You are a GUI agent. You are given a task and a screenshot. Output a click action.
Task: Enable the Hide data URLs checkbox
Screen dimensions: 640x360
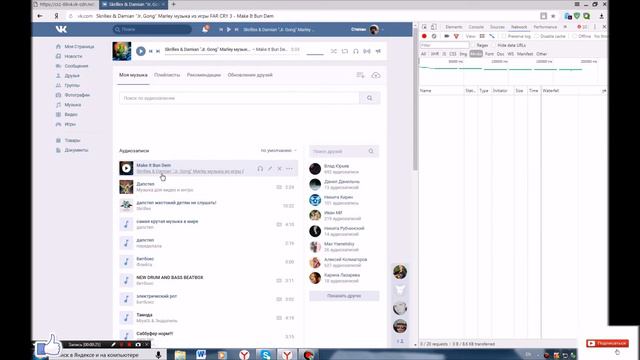494,45
